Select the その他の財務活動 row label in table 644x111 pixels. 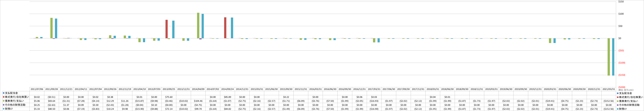pyautogui.click(x=15, y=105)
